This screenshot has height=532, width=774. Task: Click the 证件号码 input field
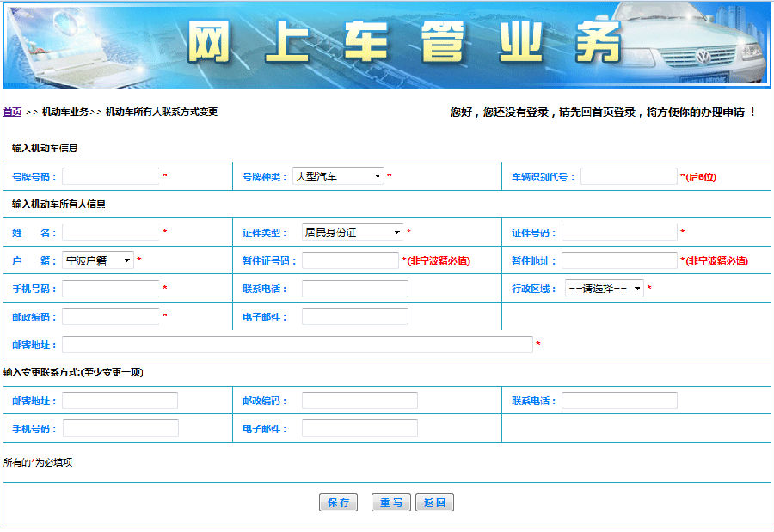coord(619,232)
